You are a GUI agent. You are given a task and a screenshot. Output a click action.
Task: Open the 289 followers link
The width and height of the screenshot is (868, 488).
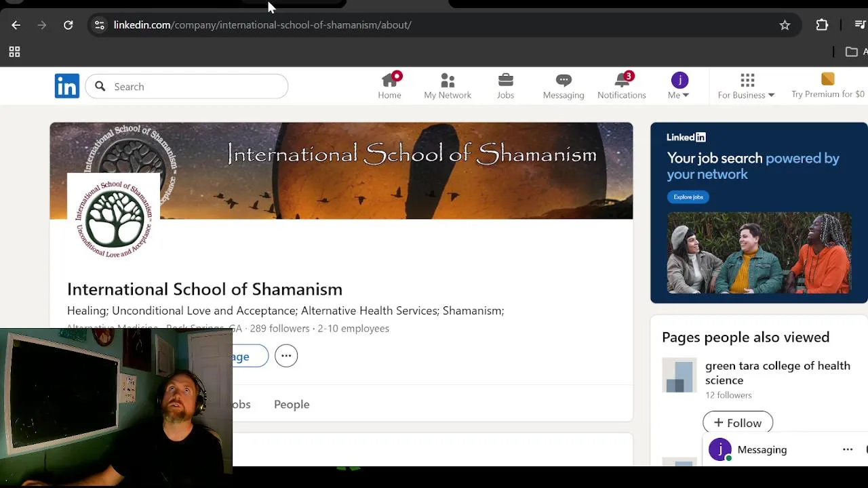pos(279,328)
